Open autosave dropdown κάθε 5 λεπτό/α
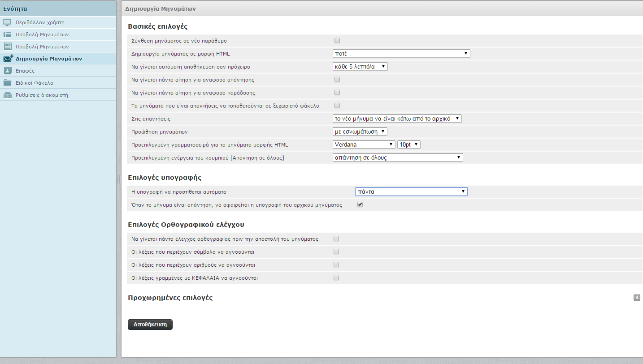The width and height of the screenshot is (643, 364). pyautogui.click(x=360, y=66)
